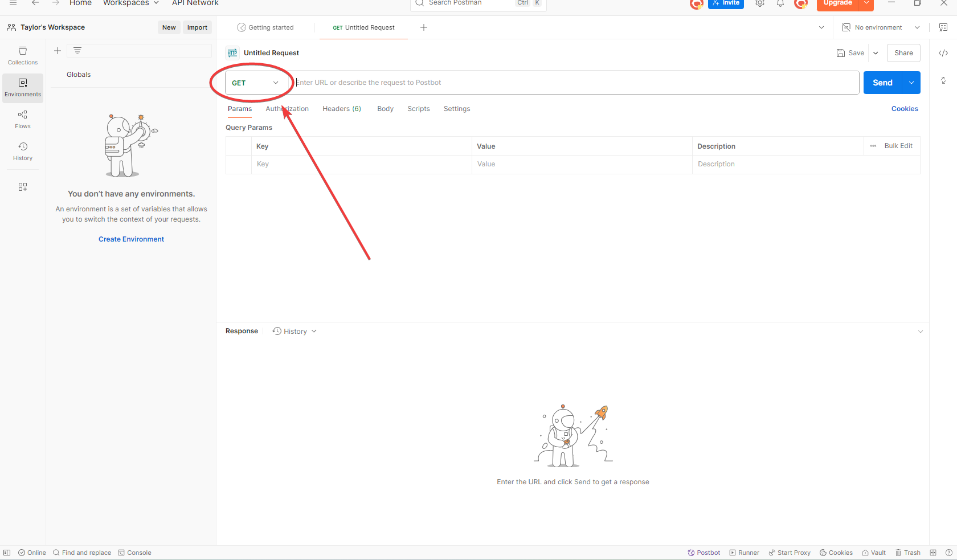Open Vault in the status bar
Screen dimensions: 957x560
(x=874, y=553)
